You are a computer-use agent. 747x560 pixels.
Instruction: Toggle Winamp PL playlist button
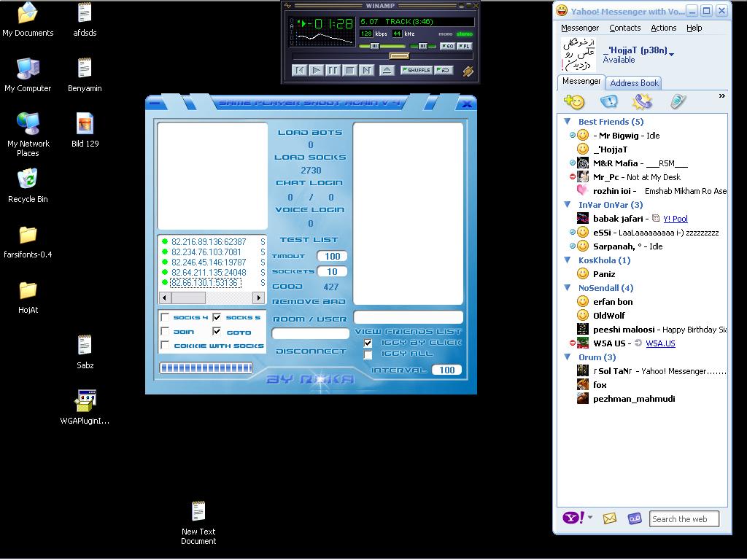465,46
